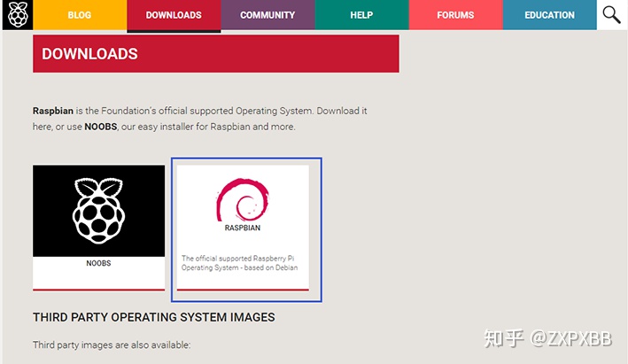
Task: Click the RASPBIAN caption under the swirl
Action: tap(243, 228)
